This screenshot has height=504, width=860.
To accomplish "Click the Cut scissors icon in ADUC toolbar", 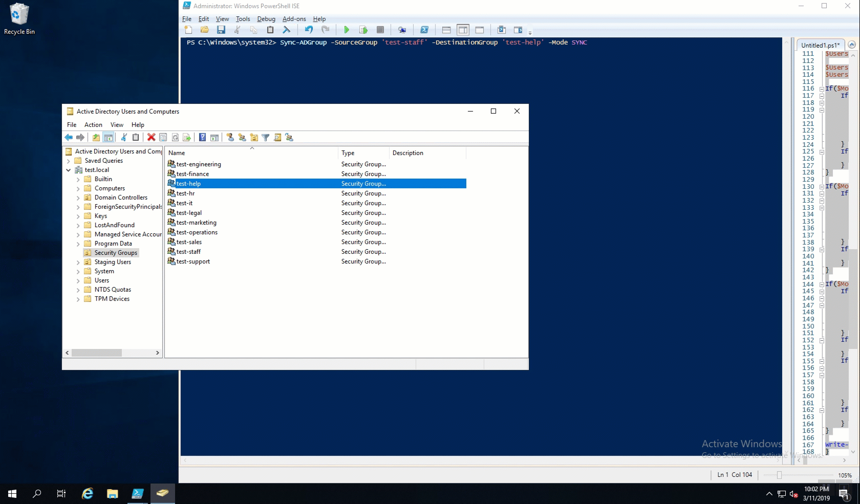I will 124,137.
